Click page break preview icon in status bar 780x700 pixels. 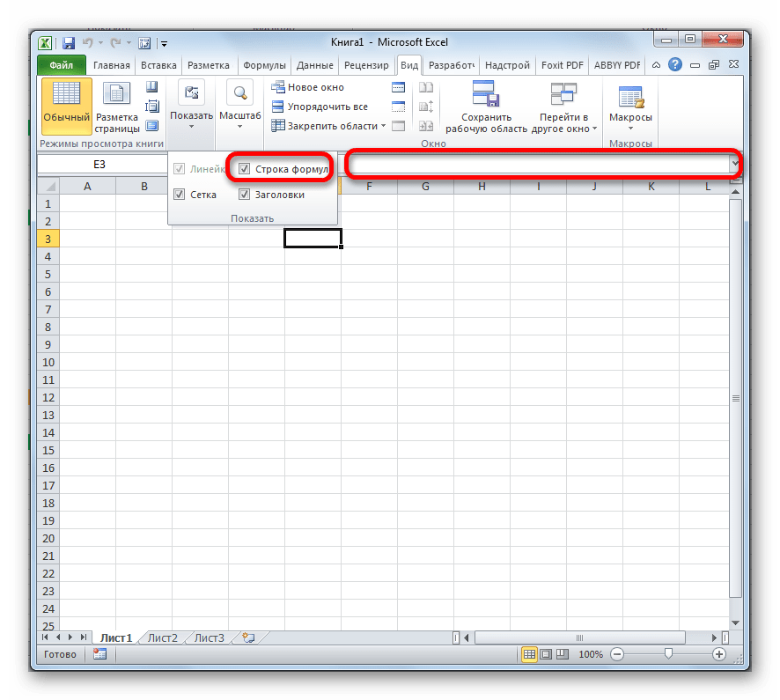563,654
